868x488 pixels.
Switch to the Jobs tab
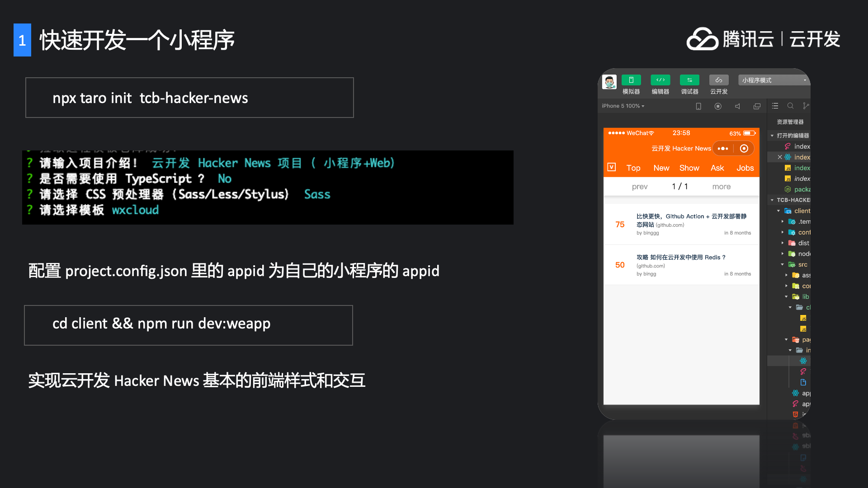745,168
